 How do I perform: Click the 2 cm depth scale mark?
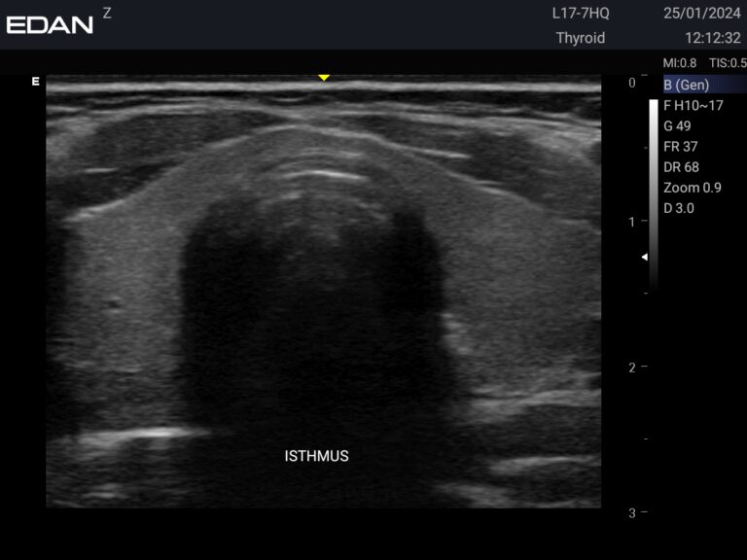pyautogui.click(x=632, y=367)
